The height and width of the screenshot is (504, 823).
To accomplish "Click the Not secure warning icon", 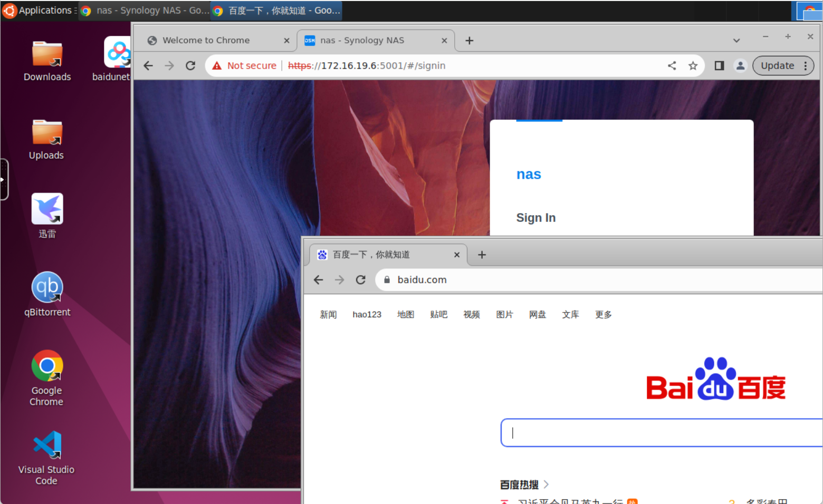I will click(x=217, y=65).
